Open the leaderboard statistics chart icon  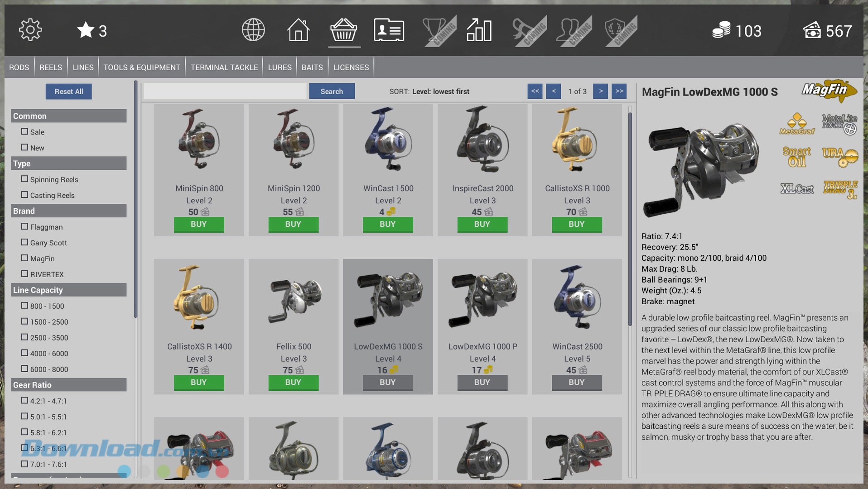[x=479, y=30]
